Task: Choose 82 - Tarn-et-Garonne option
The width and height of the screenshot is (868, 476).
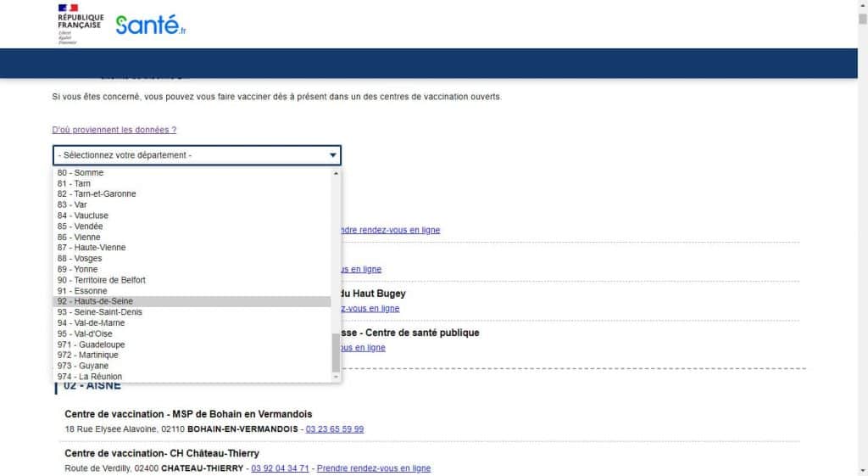Action: click(192, 194)
